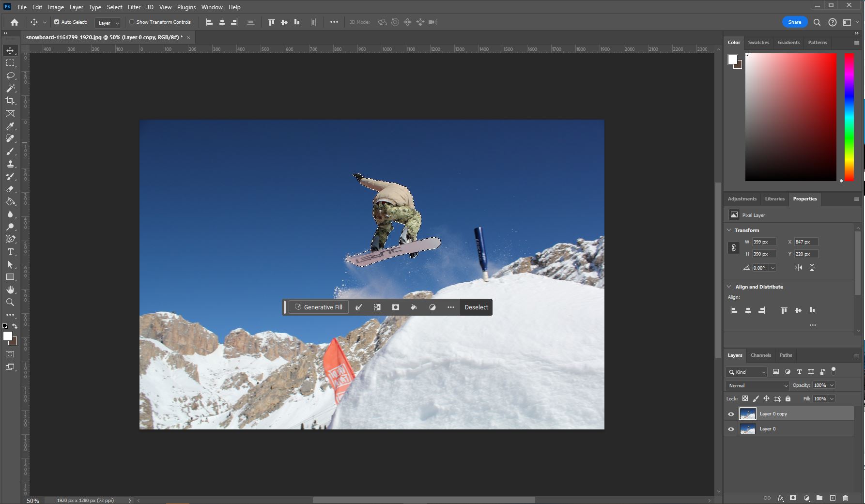This screenshot has height=504, width=865.
Task: Select the History Brush tool
Action: (x=10, y=176)
